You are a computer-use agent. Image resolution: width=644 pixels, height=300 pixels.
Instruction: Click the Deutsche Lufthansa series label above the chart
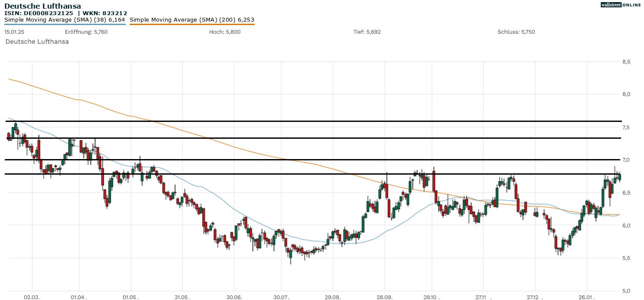(x=37, y=41)
